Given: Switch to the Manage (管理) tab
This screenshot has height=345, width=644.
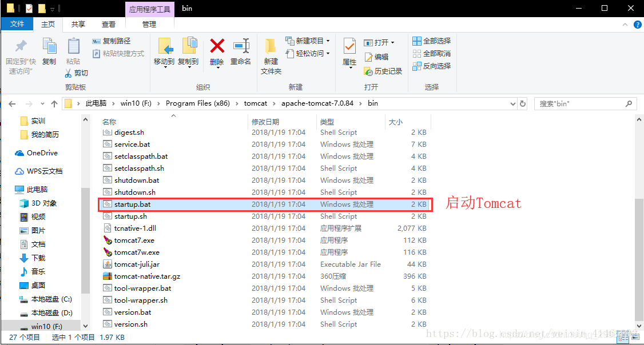Looking at the screenshot, I should pos(149,24).
